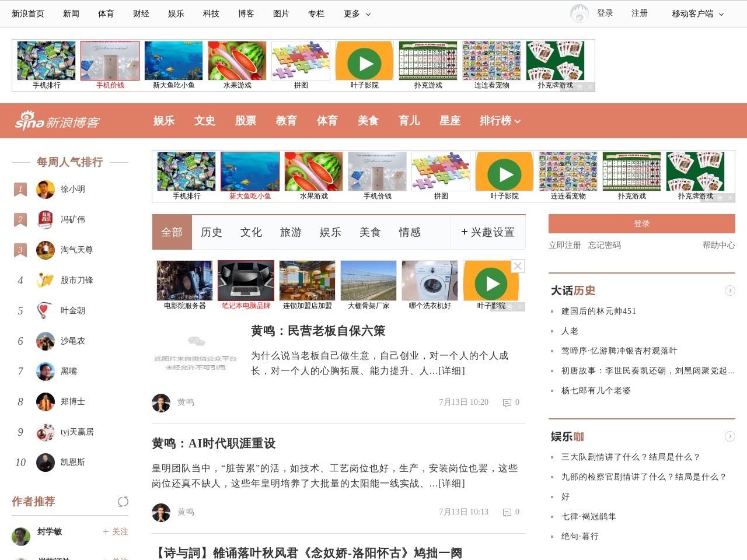Switch to the 文化 category tab
The image size is (747, 560).
pos(252,232)
